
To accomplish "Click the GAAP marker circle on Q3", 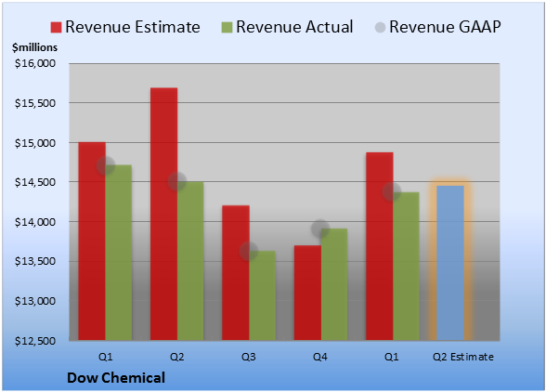I will (x=249, y=251).
